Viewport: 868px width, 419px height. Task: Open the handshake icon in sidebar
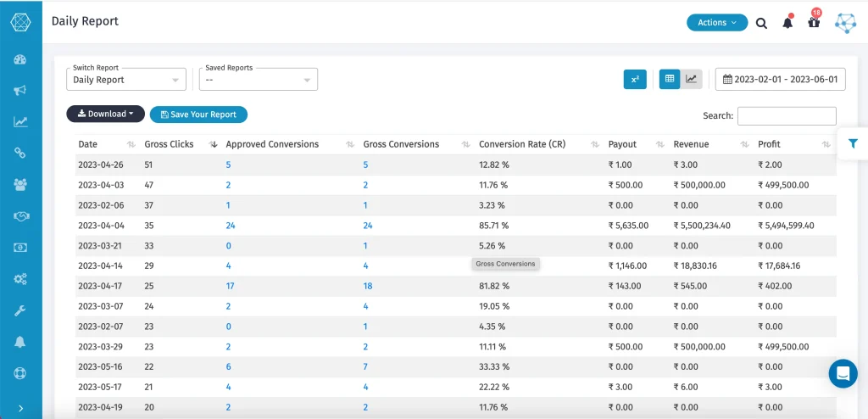pyautogui.click(x=20, y=216)
